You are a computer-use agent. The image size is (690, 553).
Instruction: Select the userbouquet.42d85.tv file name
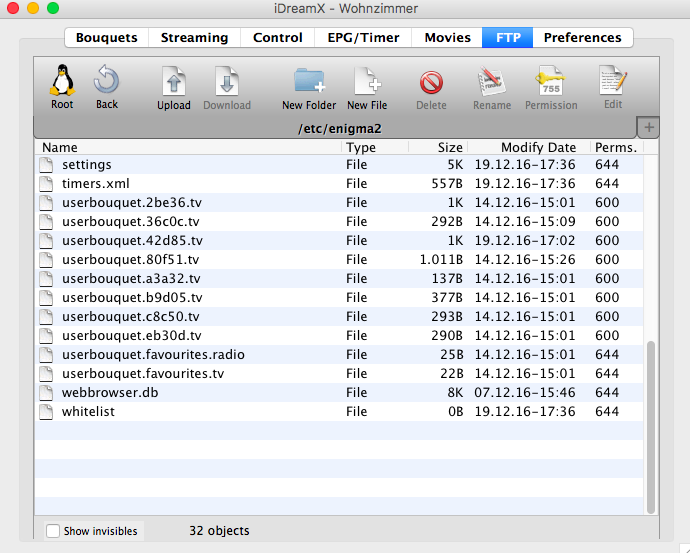coord(132,240)
